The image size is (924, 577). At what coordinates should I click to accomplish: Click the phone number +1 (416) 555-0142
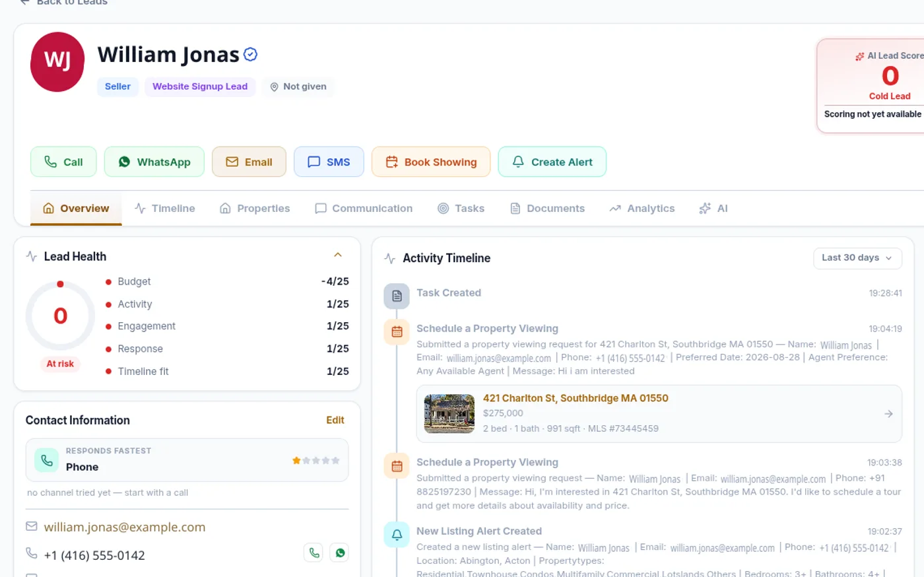pos(94,555)
